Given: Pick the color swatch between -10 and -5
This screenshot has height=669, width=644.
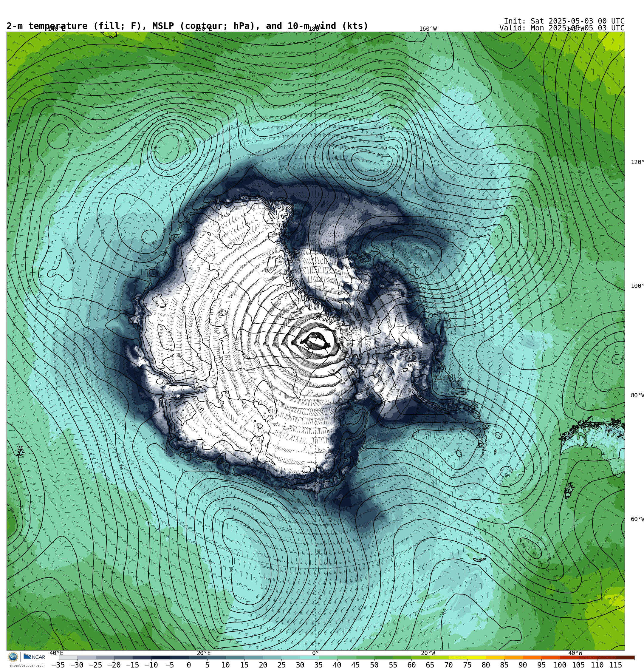Looking at the screenshot, I should (161, 657).
